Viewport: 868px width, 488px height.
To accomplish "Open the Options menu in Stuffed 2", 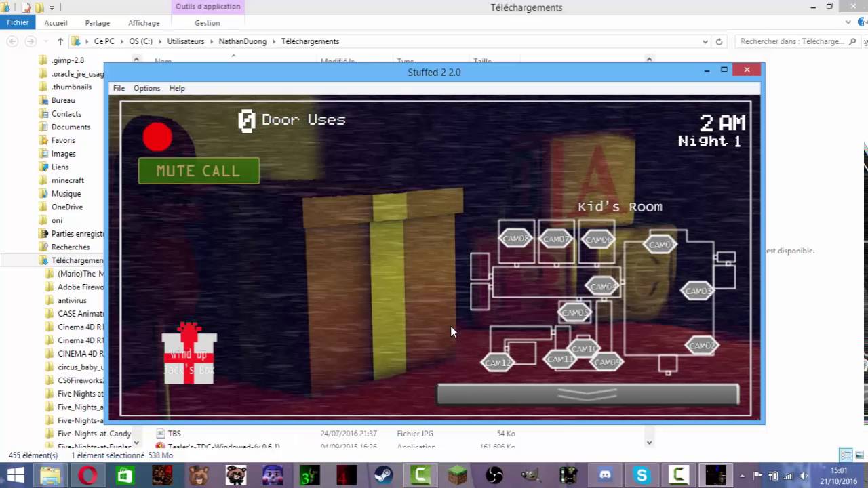I will [x=146, y=88].
